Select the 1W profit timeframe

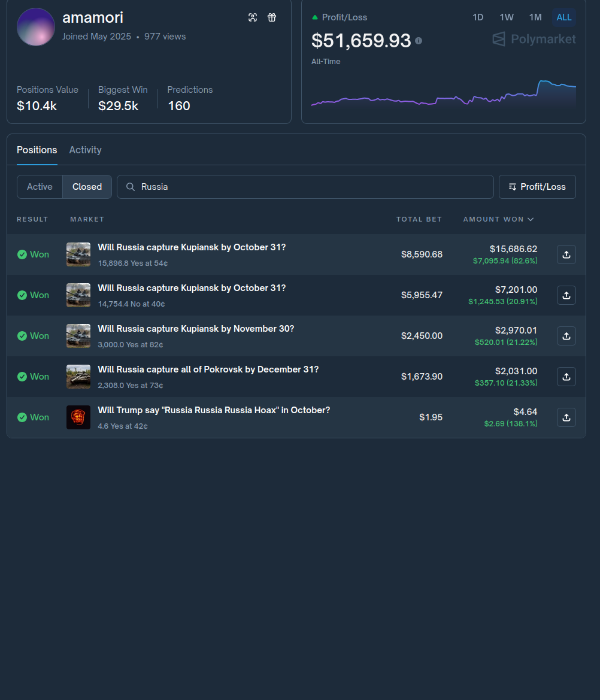click(506, 17)
